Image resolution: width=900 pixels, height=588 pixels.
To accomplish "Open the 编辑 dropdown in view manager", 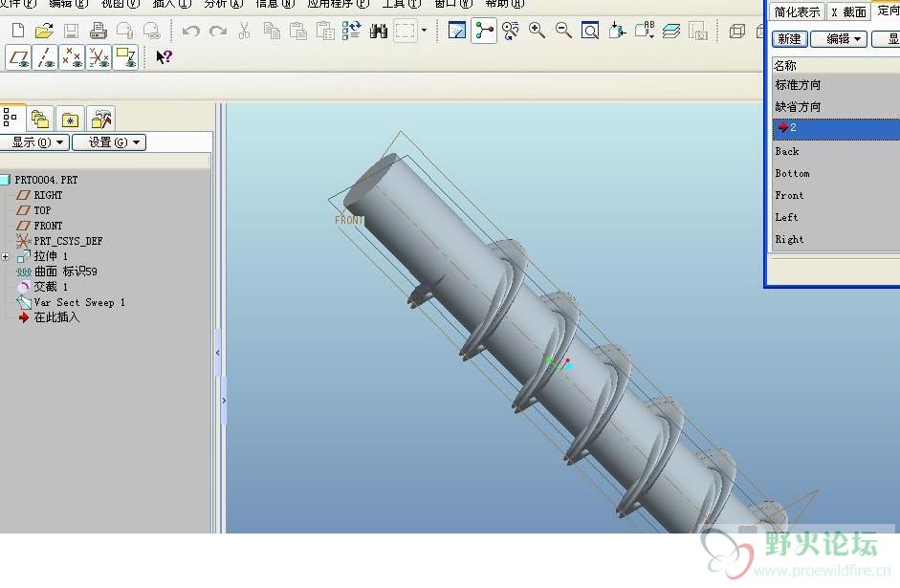I will tap(839, 39).
